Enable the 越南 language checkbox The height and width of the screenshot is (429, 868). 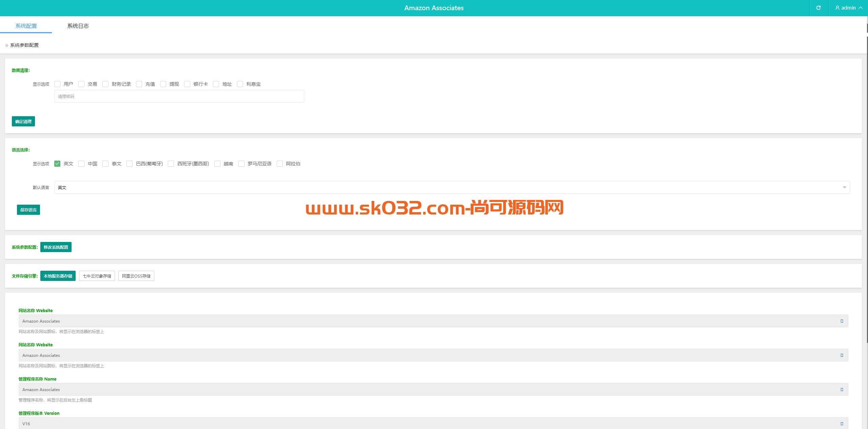tap(217, 164)
